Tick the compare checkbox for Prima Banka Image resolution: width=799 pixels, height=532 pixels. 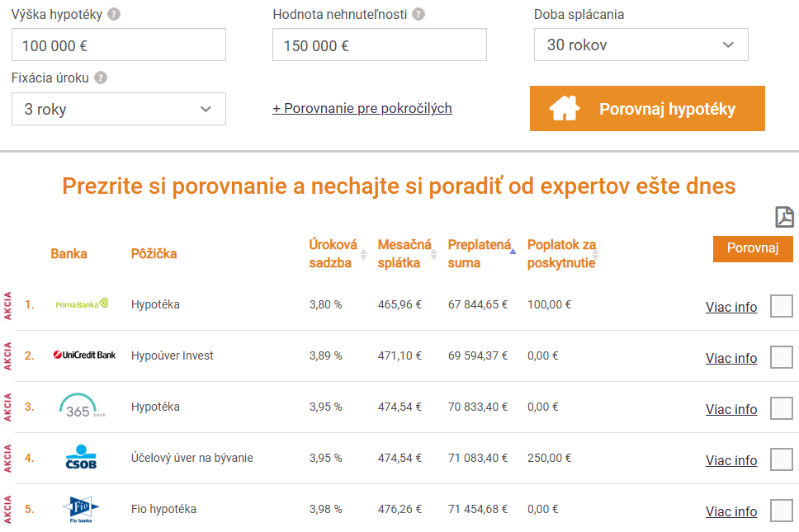click(x=781, y=306)
